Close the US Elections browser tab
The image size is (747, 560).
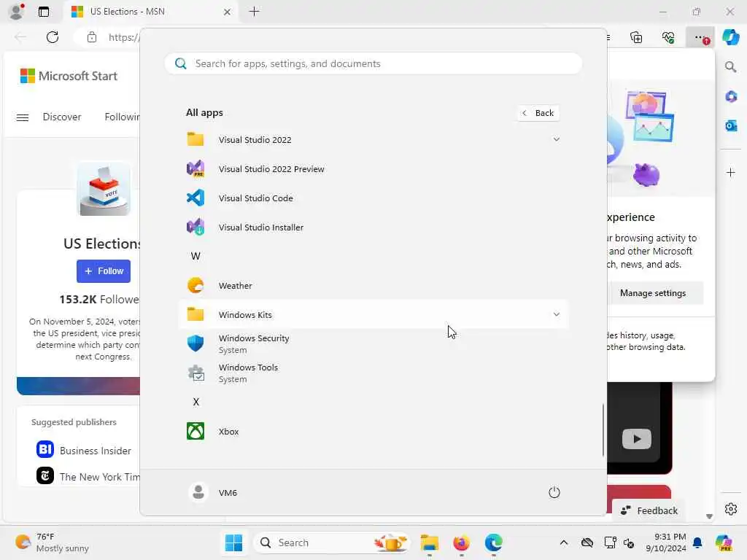point(228,12)
